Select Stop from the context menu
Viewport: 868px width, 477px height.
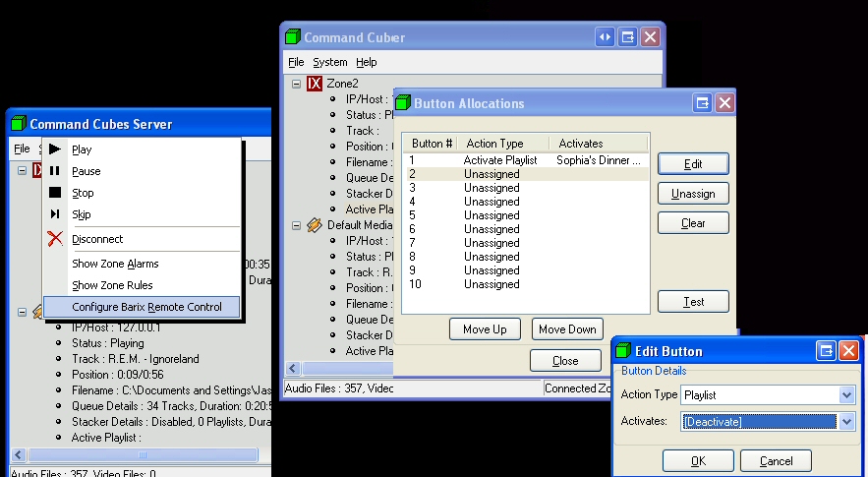click(83, 193)
